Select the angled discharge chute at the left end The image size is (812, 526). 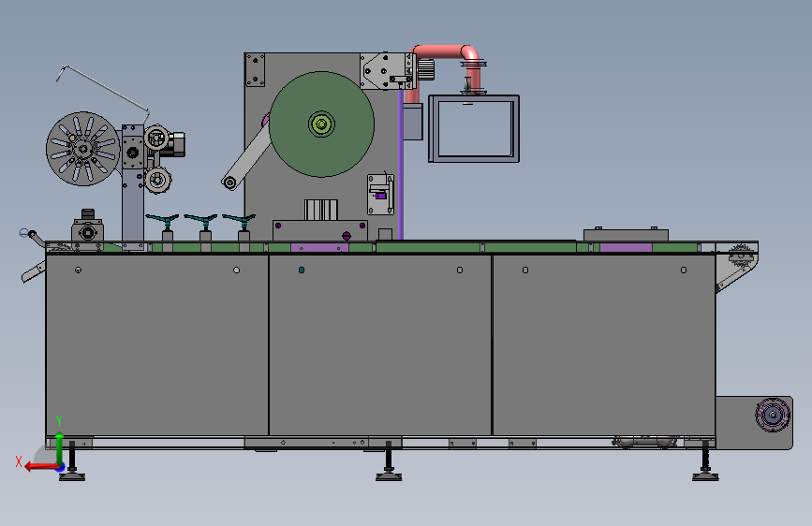(34, 271)
